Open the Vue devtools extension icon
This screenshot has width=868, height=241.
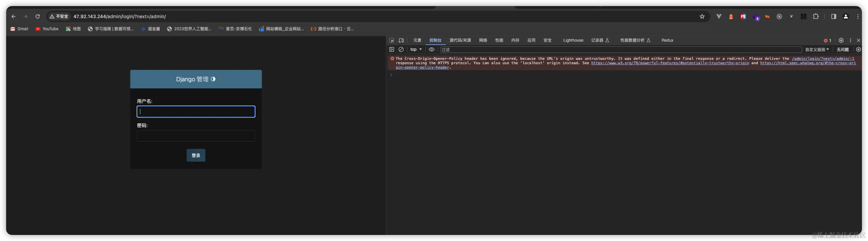(719, 16)
